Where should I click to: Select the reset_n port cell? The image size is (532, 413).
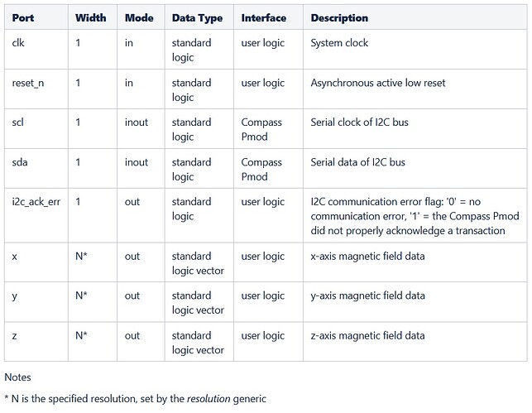tap(29, 83)
